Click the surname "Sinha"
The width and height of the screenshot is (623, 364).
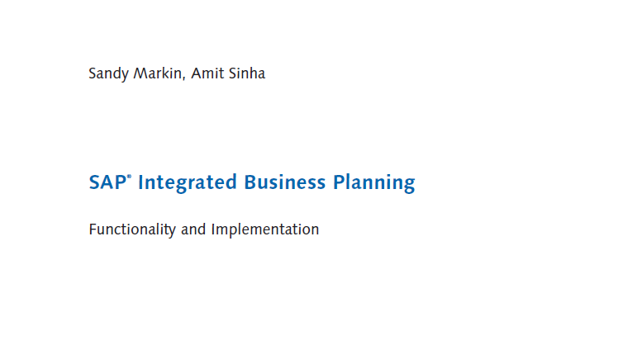click(x=247, y=73)
